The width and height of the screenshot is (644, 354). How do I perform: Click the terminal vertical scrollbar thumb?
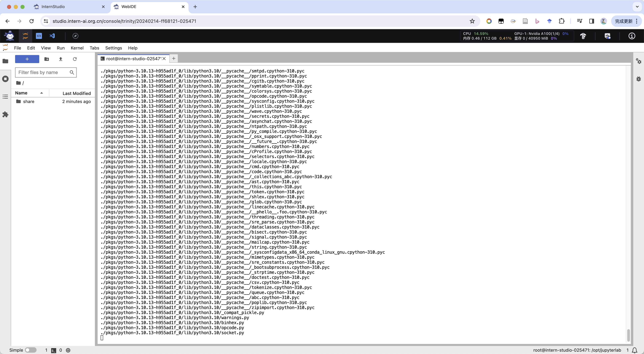[x=628, y=335]
